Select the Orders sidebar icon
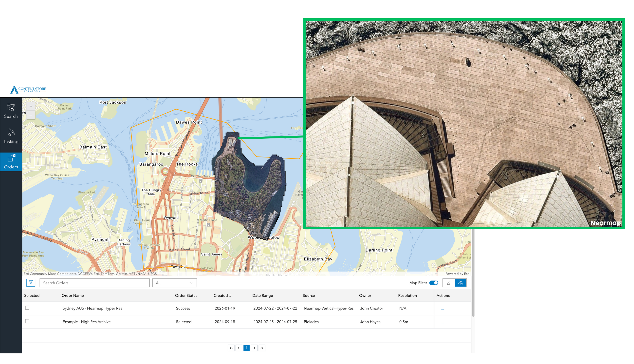 click(11, 161)
